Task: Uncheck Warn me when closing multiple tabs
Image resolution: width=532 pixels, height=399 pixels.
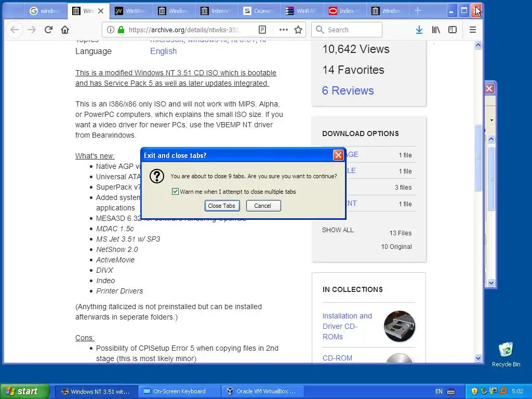Action: tap(175, 192)
